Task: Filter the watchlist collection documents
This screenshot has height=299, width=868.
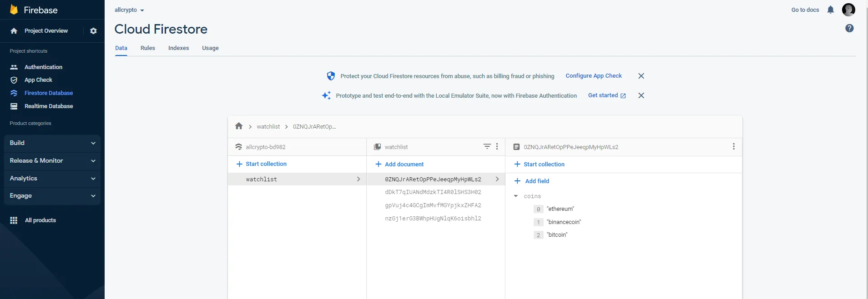Action: coord(487,146)
